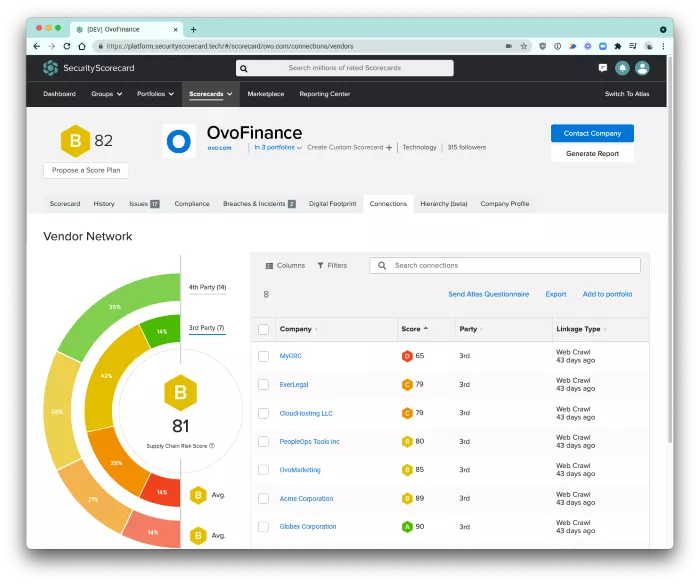
Task: Click the Generate Report button
Action: (x=592, y=154)
